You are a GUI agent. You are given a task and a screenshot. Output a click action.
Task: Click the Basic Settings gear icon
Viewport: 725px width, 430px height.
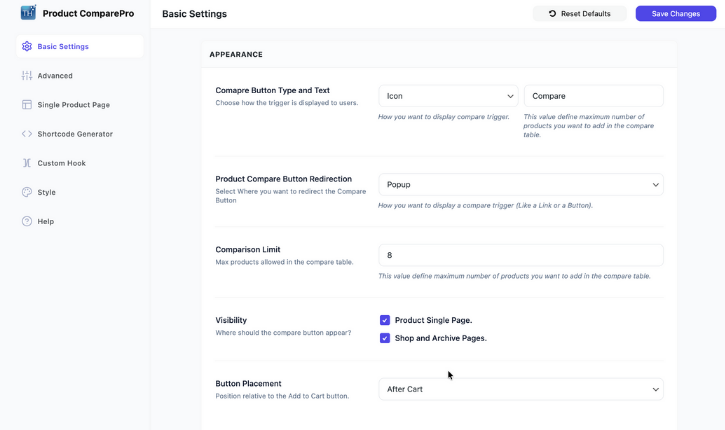tap(27, 47)
